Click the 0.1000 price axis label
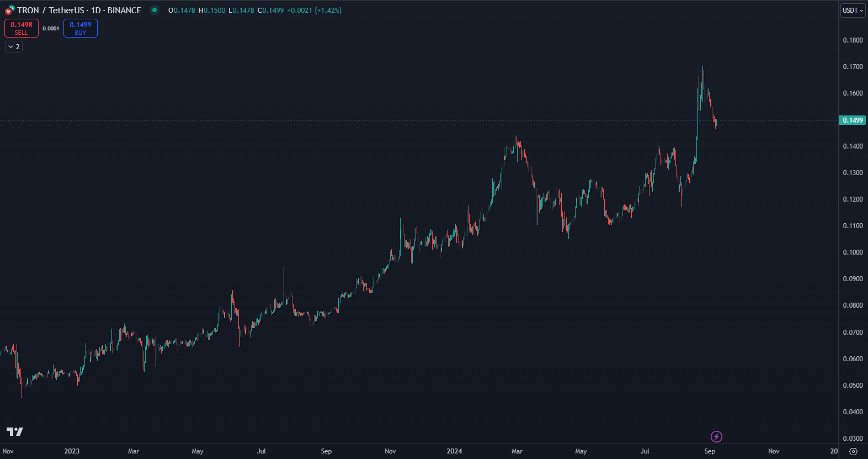Image resolution: width=868 pixels, height=459 pixels. [853, 252]
